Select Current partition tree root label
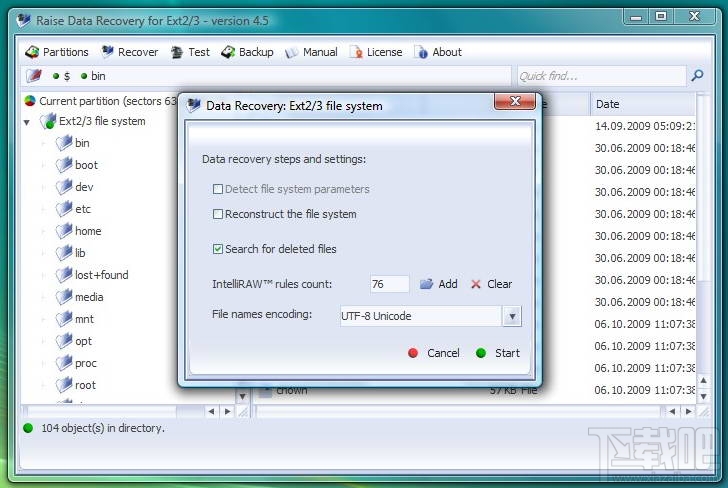Viewport: 728px width, 488px height. [108, 101]
